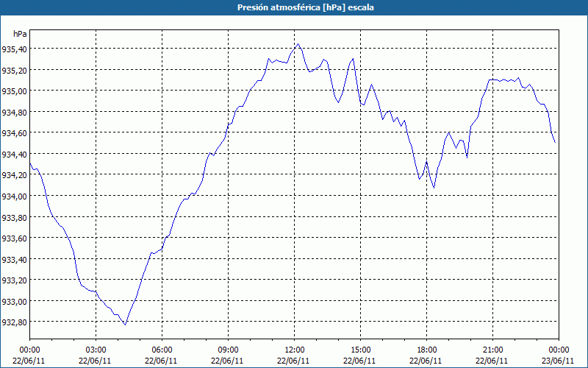588x368 pixels.
Task: Select the '932,80' y-axis value
Action: coord(13,322)
